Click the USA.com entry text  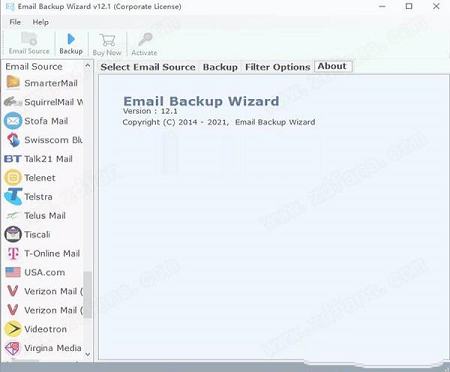coord(45,272)
